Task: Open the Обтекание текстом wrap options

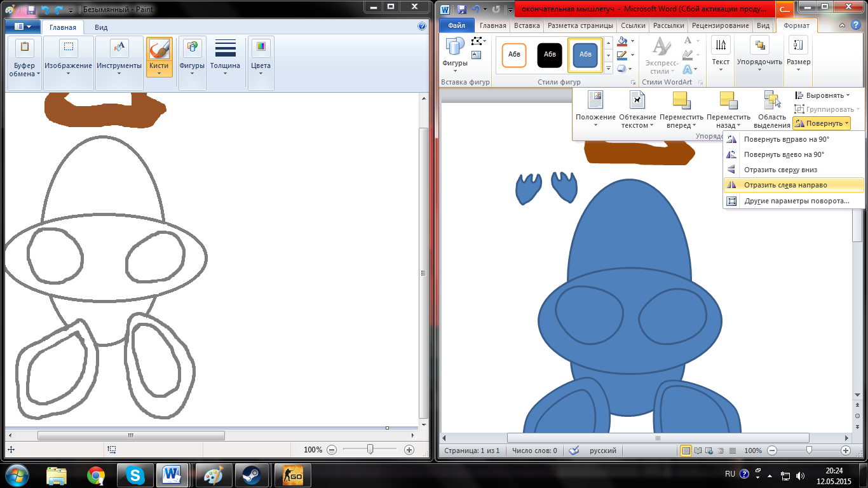Action: pyautogui.click(x=637, y=109)
